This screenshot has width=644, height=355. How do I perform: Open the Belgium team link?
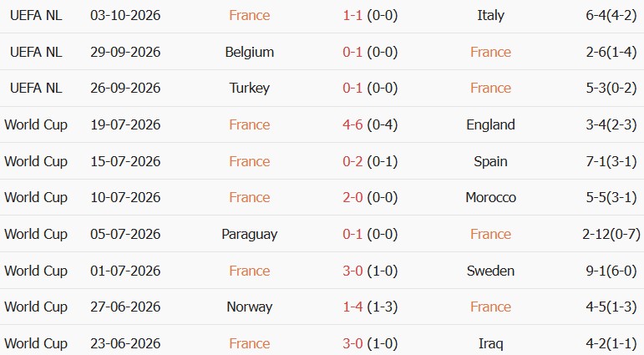coord(249,52)
